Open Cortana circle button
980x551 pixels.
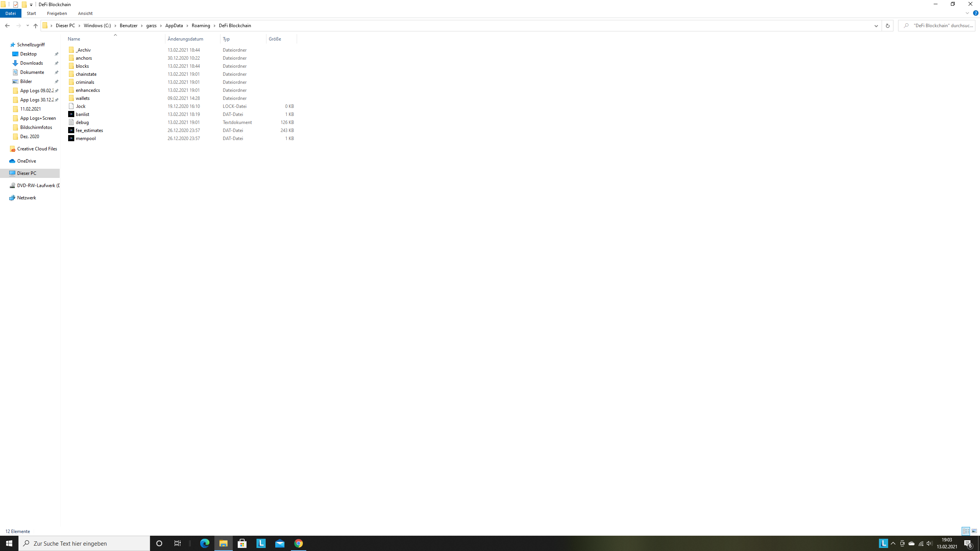(x=159, y=543)
